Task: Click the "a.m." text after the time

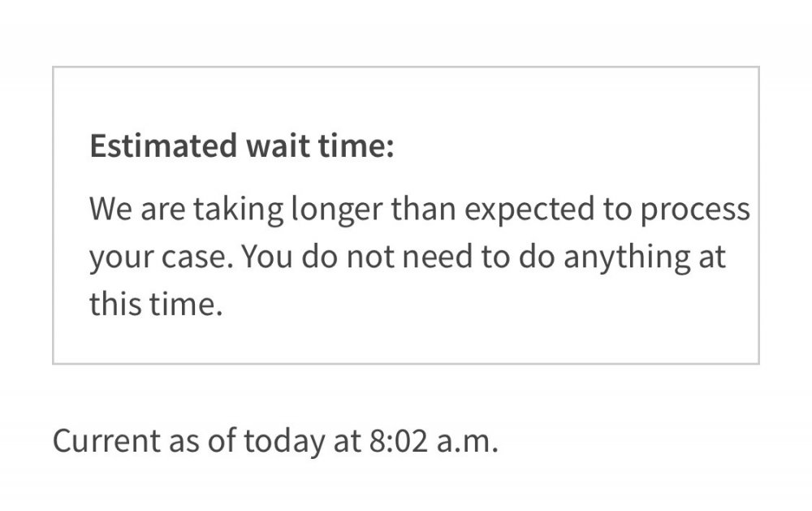Action: tap(467, 443)
